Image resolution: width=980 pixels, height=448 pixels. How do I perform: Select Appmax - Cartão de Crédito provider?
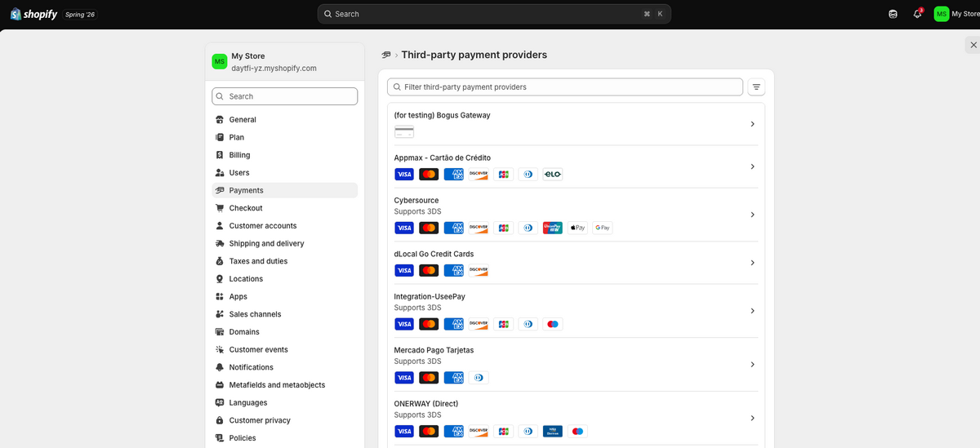pos(576,166)
